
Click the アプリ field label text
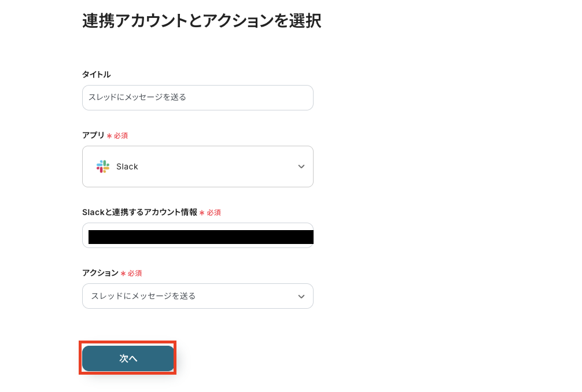click(93, 135)
